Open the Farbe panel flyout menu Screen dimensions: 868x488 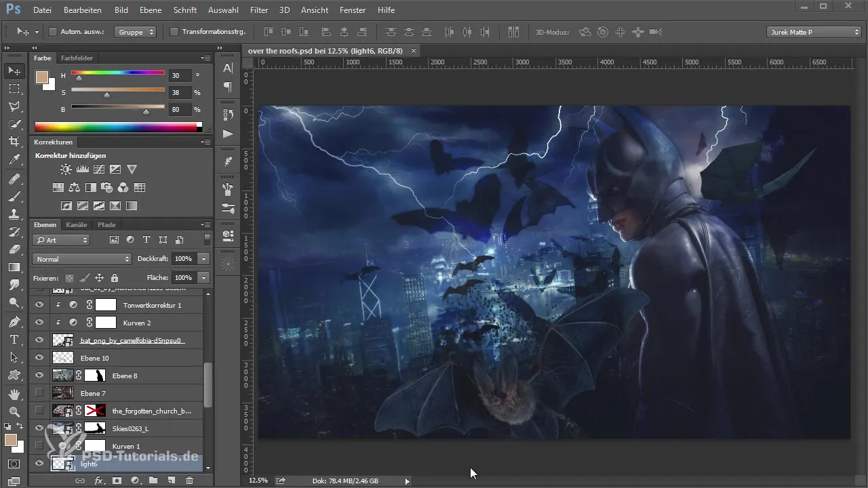point(205,58)
